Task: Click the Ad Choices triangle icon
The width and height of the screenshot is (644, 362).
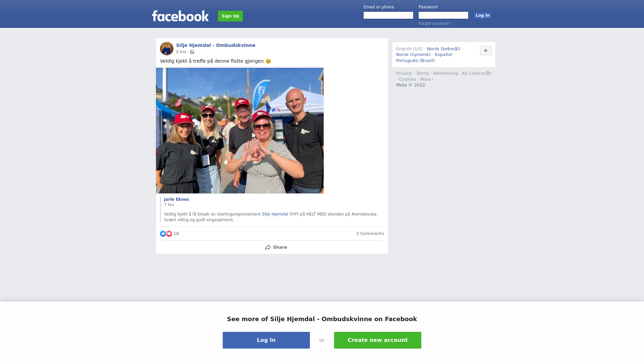Action: coord(489,73)
